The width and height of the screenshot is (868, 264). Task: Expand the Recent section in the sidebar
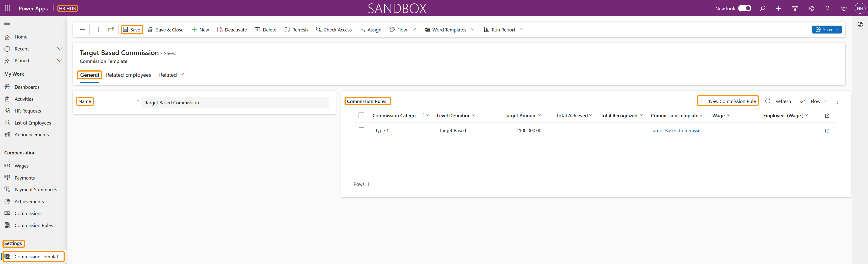(x=60, y=49)
